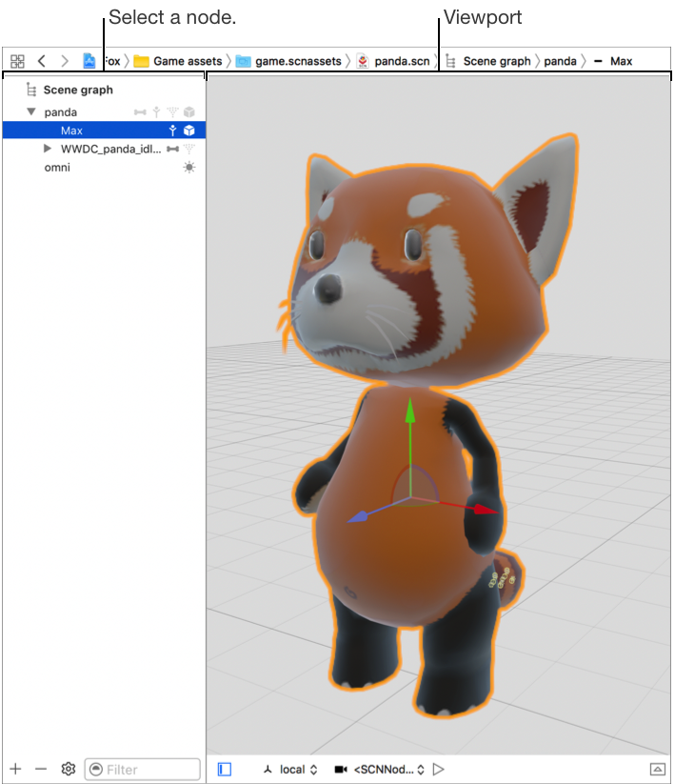
Task: Open the panda.scn file breadcrumb
Action: (x=392, y=61)
